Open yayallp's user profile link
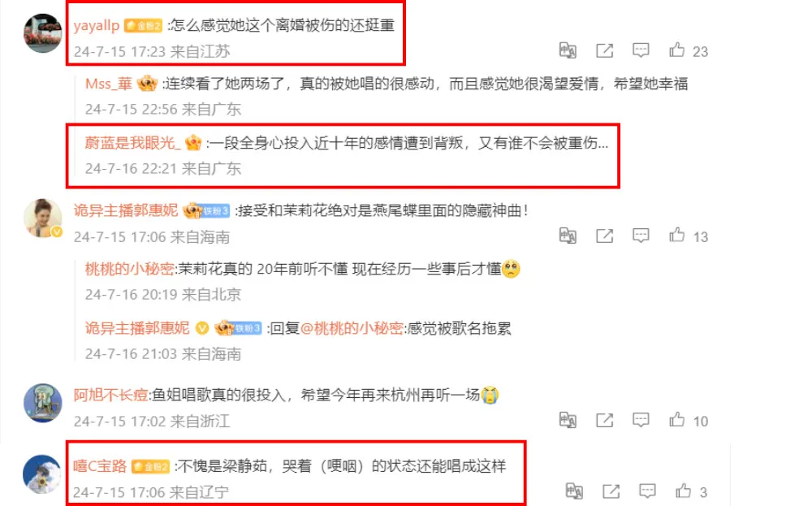The image size is (812, 506). pos(97,25)
